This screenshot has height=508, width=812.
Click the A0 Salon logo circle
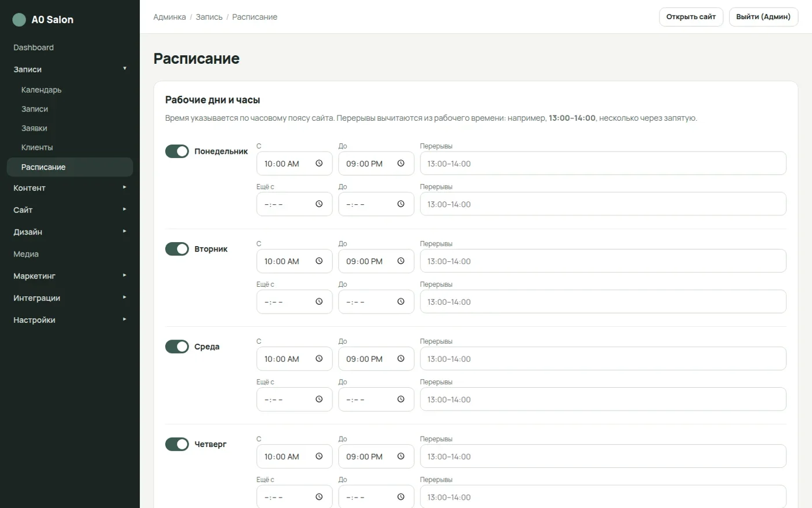(x=19, y=20)
